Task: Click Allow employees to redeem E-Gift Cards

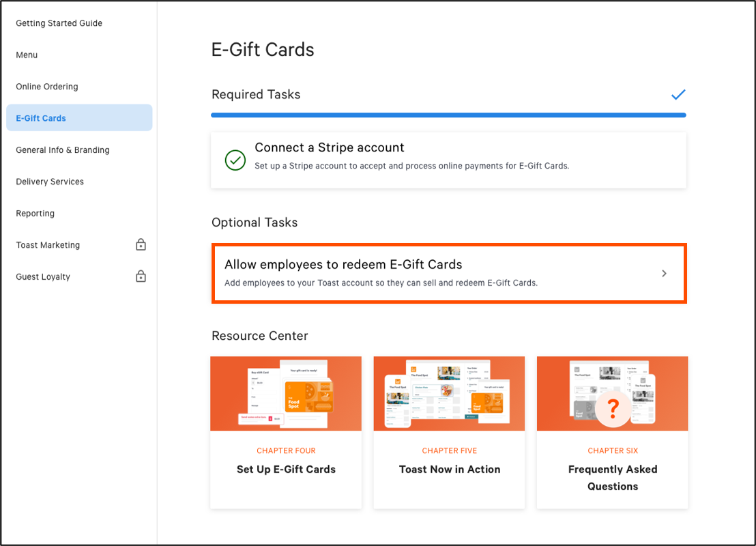Action: (x=343, y=265)
